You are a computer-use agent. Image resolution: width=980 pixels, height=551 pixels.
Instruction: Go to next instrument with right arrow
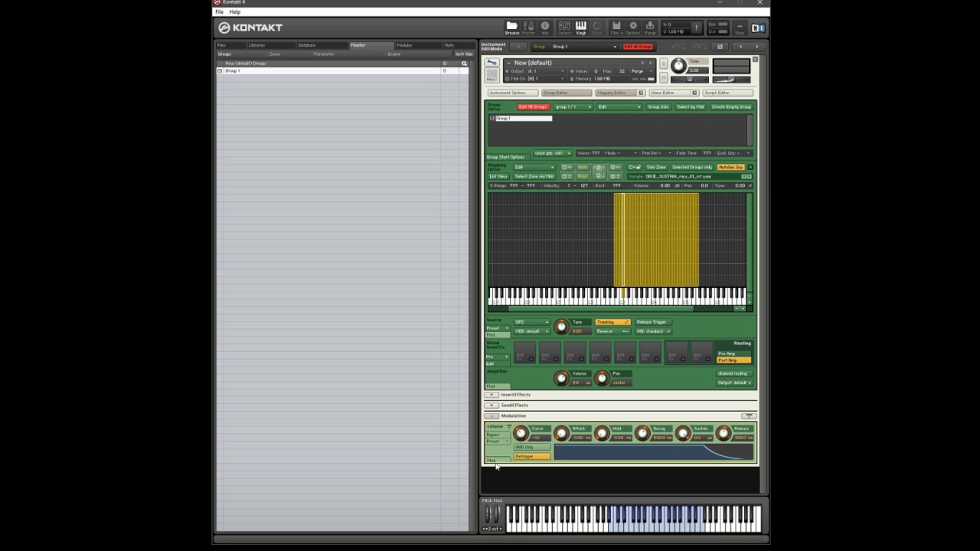pos(757,47)
